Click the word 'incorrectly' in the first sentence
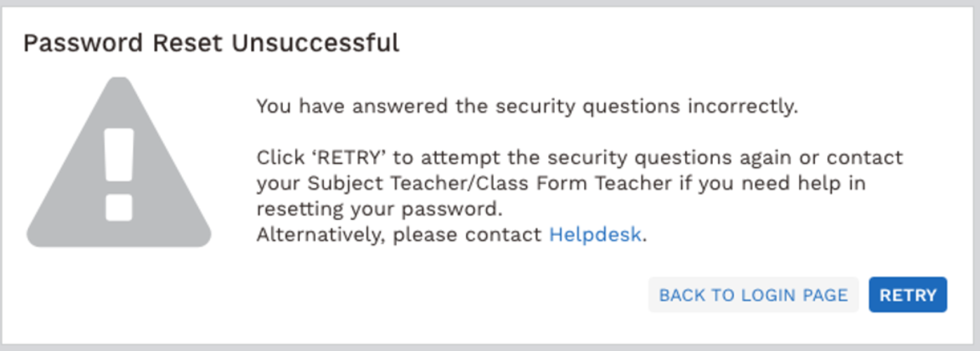This screenshot has height=351, width=980. [x=743, y=107]
